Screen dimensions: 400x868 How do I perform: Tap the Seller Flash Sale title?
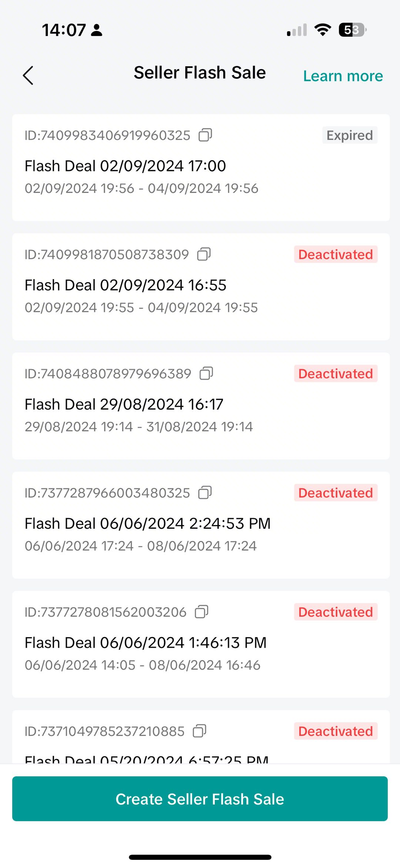point(200,73)
